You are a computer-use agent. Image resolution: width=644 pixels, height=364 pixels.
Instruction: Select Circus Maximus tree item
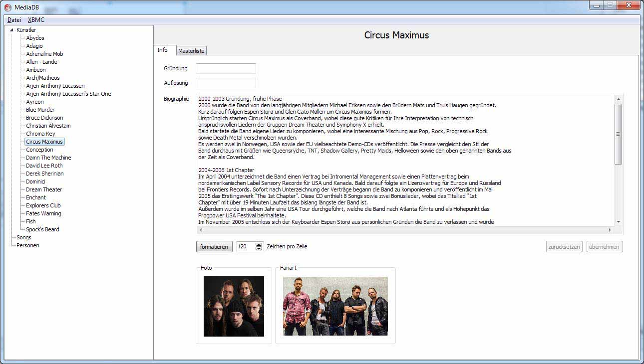coord(44,142)
